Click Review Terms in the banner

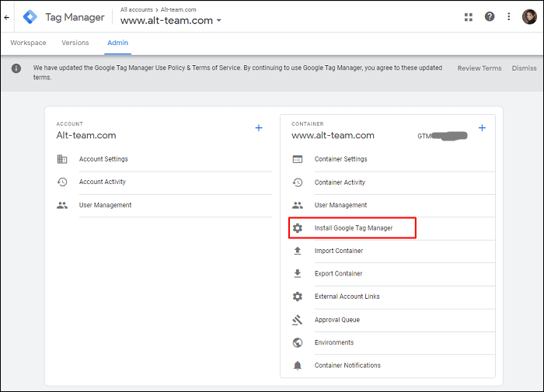click(479, 68)
